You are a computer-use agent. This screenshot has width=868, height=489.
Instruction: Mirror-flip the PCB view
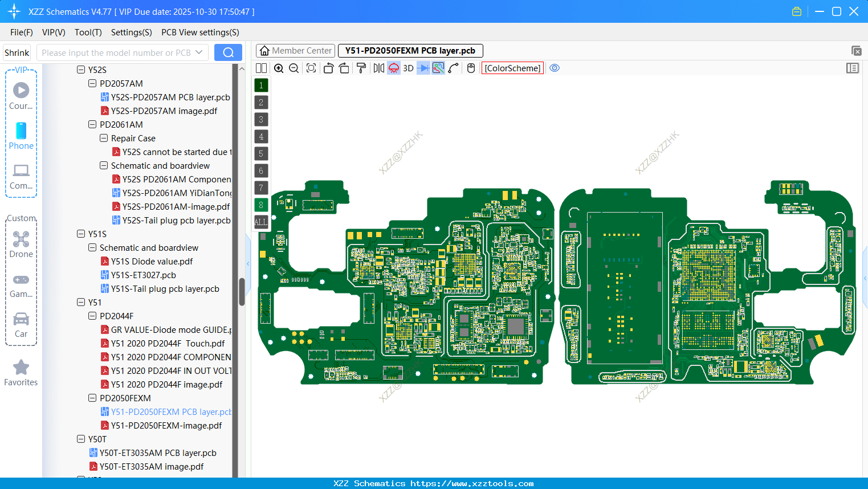380,68
